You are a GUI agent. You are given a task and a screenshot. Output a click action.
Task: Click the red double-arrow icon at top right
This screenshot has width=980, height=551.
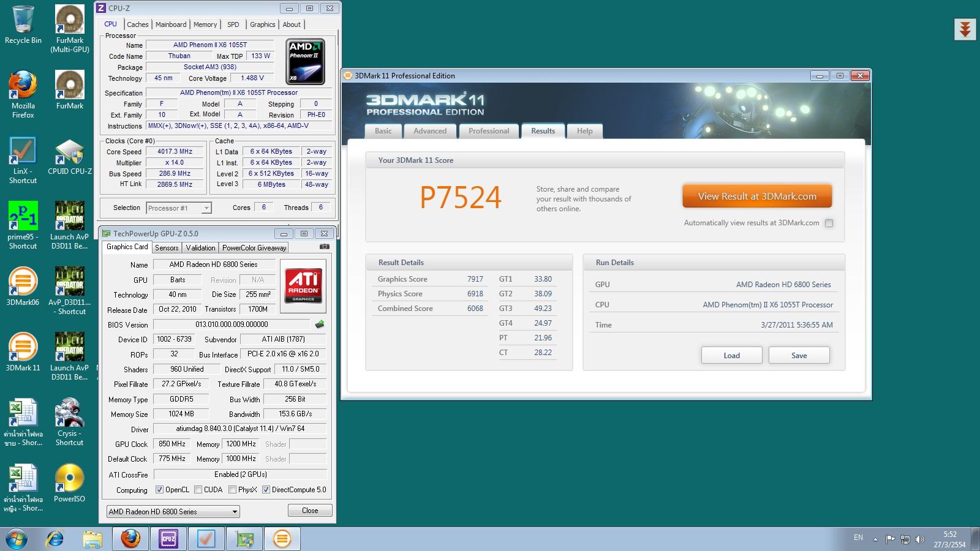[965, 29]
